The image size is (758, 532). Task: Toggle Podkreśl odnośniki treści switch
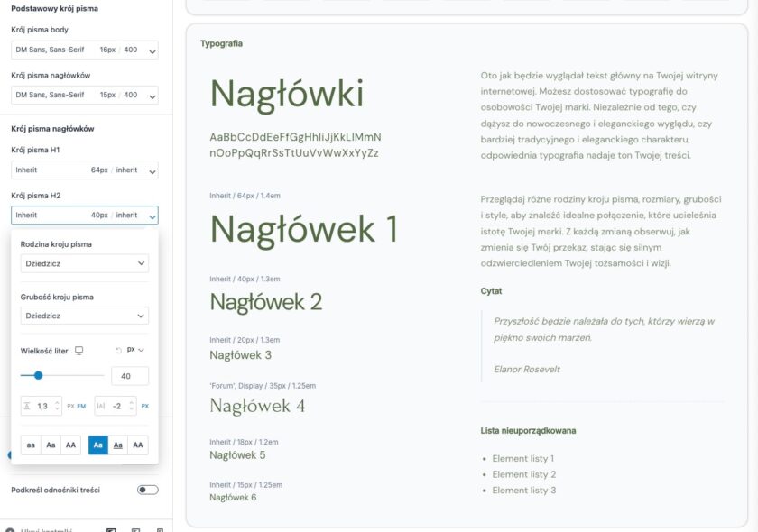147,490
